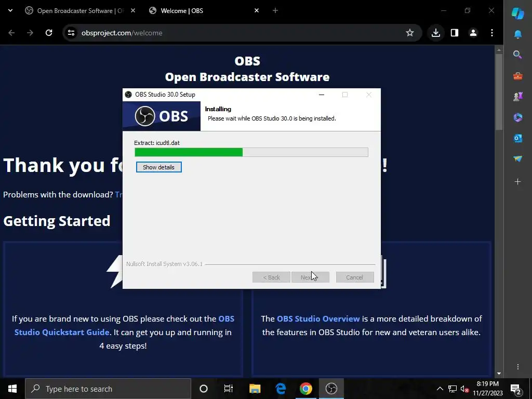Click the scroll down arrow of the page
This screenshot has width=532, height=399.
(499, 373)
